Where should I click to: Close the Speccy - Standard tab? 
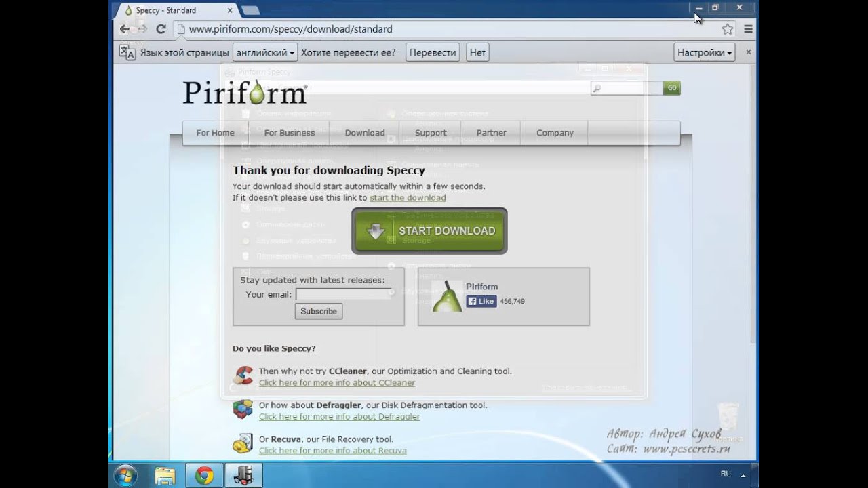230,10
